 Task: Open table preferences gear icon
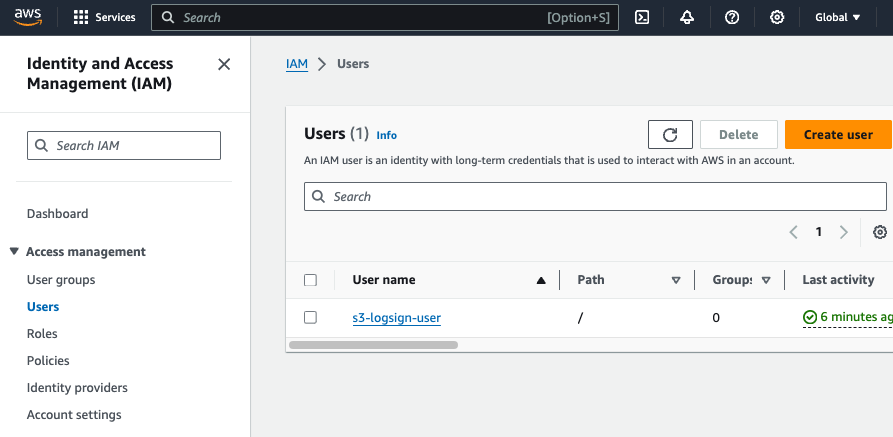click(880, 232)
